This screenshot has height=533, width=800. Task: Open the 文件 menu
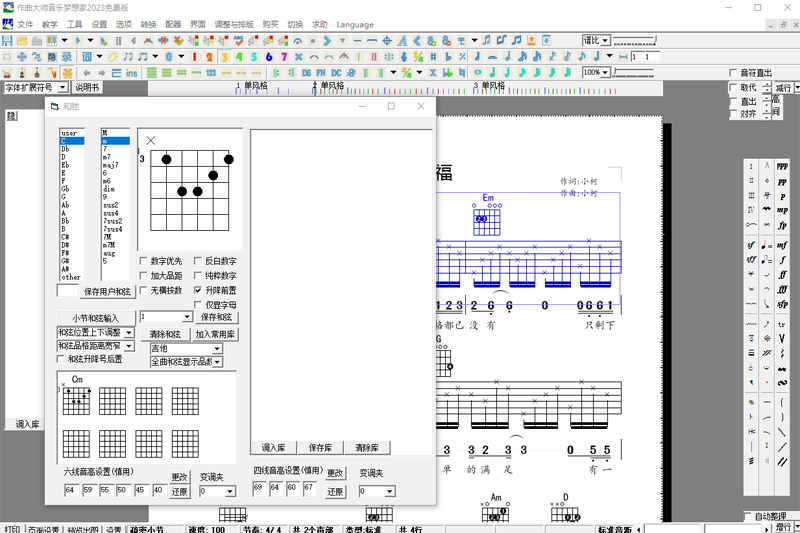pyautogui.click(x=25, y=24)
